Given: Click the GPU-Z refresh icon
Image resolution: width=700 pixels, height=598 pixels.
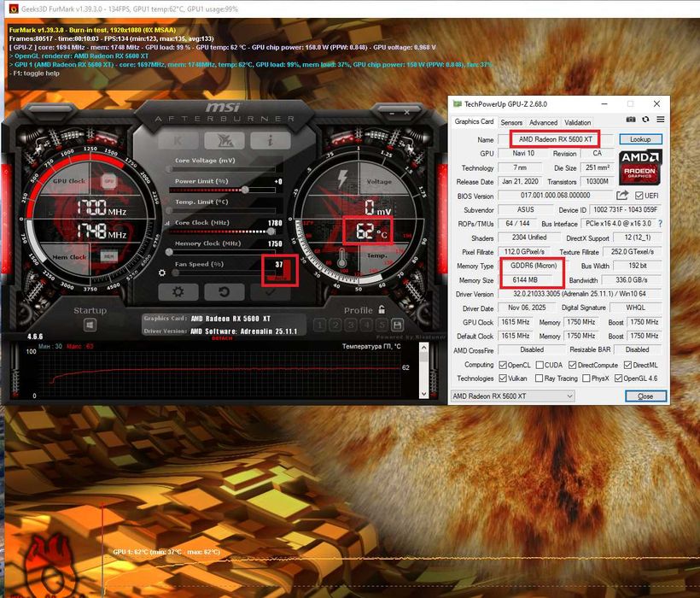Looking at the screenshot, I should 645,120.
